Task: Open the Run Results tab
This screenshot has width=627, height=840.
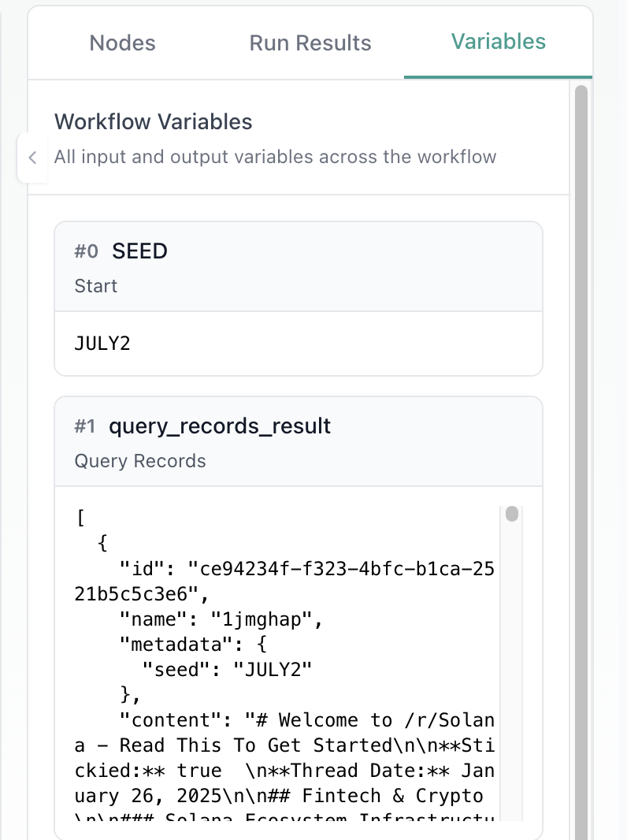Action: 310,43
